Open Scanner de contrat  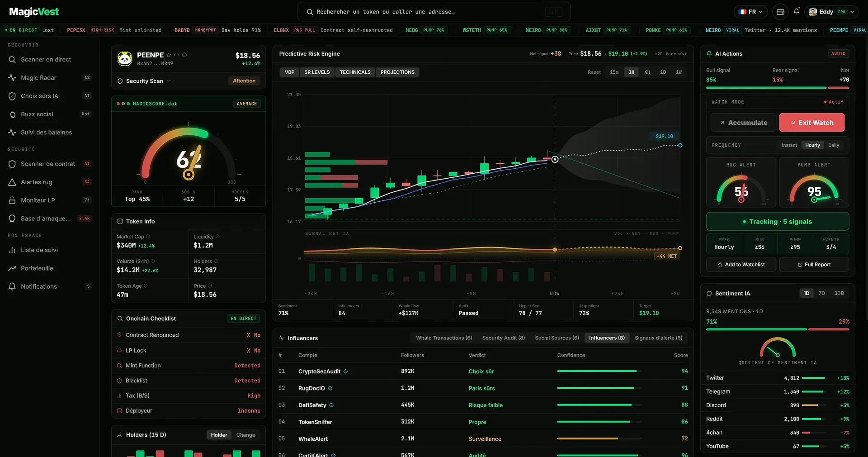point(50,164)
